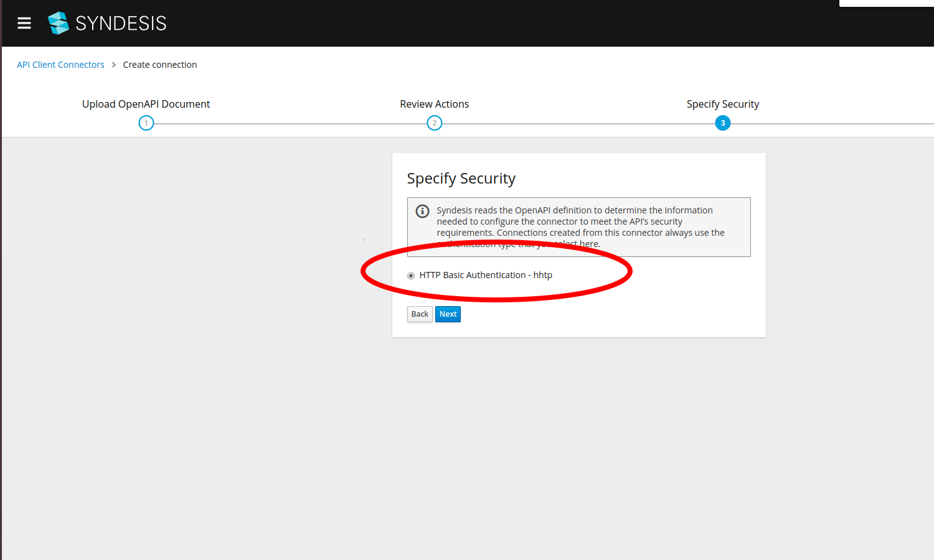The image size is (934, 560).
Task: Select wizard step 2 circle
Action: (435, 123)
